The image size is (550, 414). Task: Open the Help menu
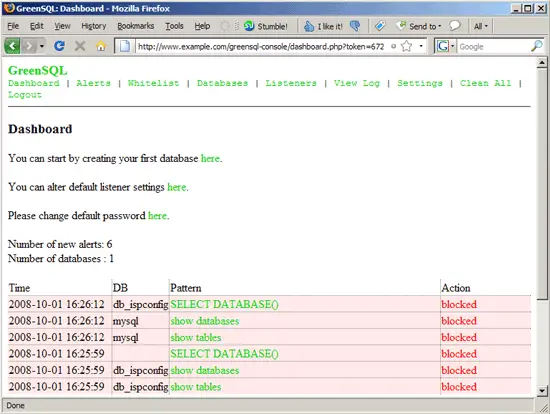tap(202, 26)
